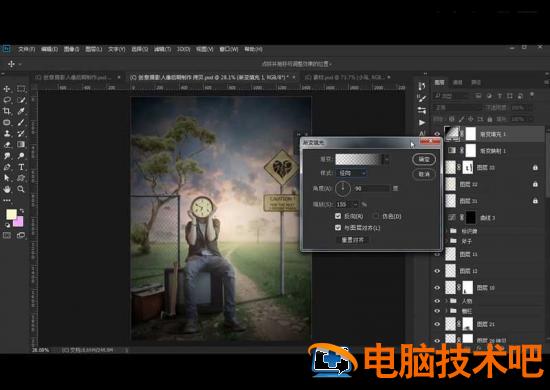Open the collapsed Actions panel play icon
The height and width of the screenshot is (390, 550).
(x=422, y=122)
